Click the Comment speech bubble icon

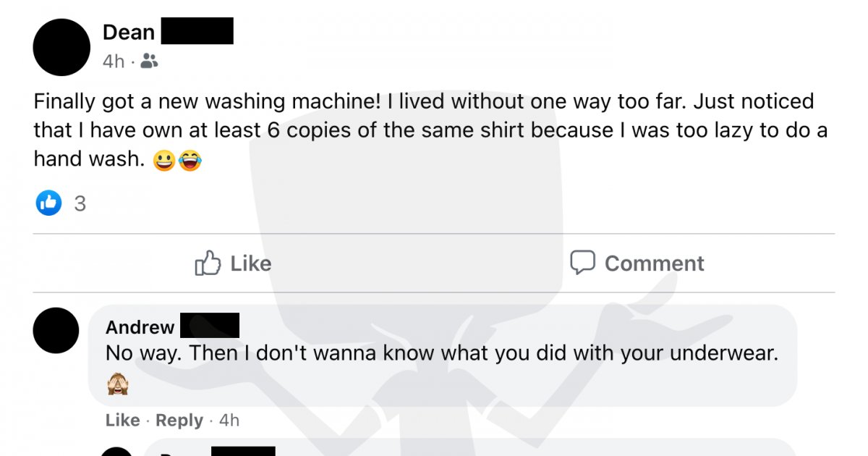click(x=584, y=263)
